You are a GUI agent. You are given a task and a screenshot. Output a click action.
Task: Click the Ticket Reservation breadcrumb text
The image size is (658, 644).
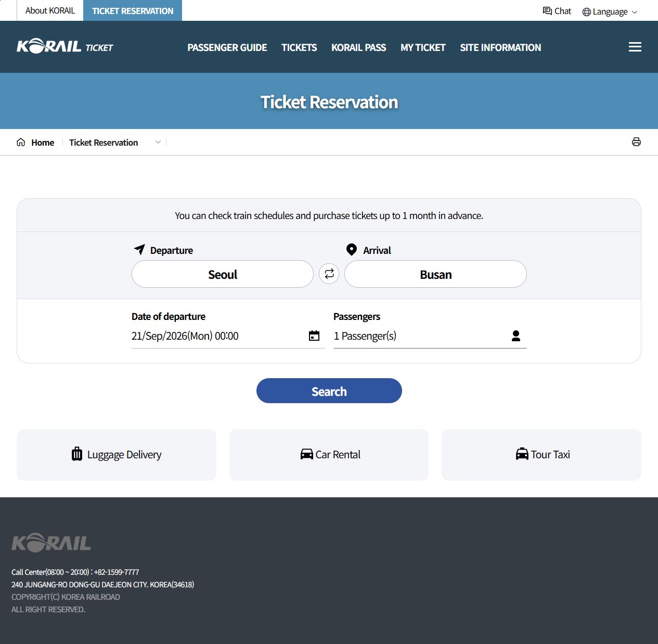tap(104, 143)
